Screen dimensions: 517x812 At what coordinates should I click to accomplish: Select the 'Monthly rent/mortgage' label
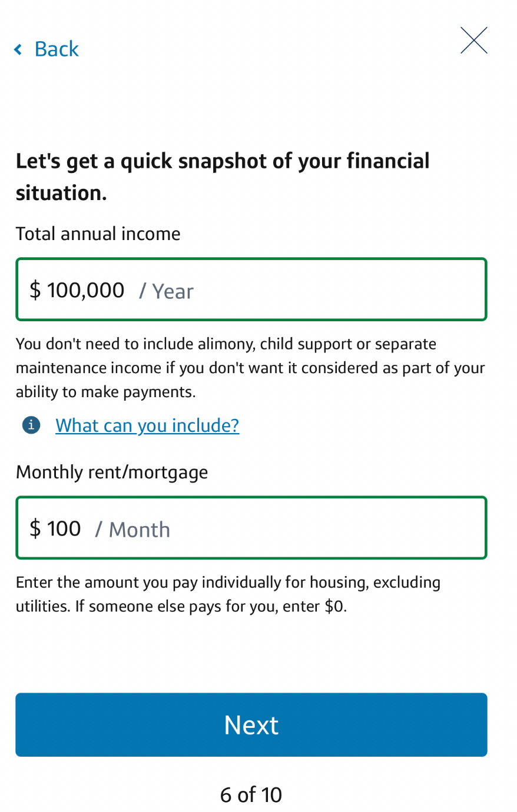(112, 472)
